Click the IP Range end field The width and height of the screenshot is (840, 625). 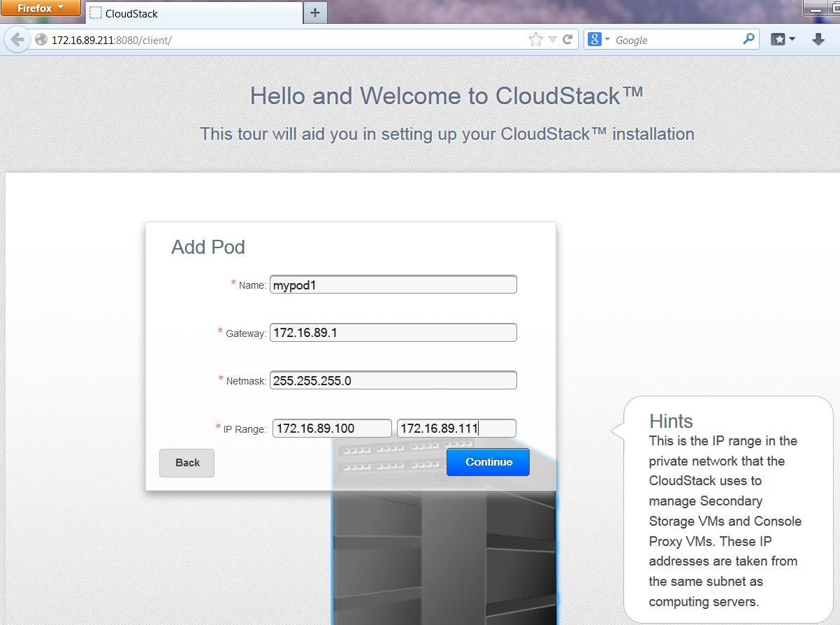[x=456, y=429]
